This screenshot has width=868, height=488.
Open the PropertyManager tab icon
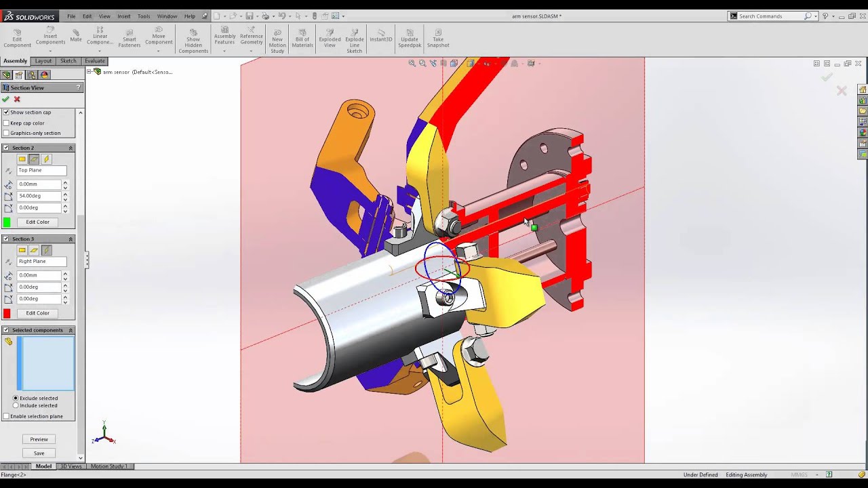19,75
